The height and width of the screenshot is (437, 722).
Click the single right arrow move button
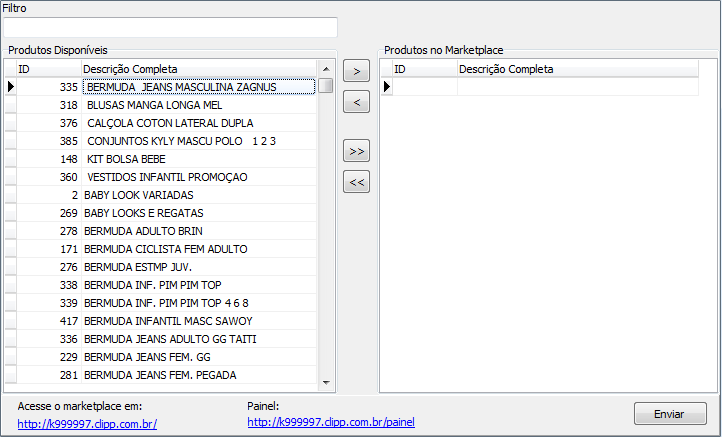click(356, 72)
